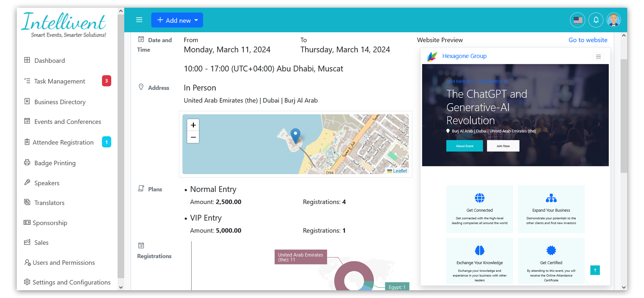Zoom in on the map
Image resolution: width=644 pixels, height=298 pixels.
point(193,125)
